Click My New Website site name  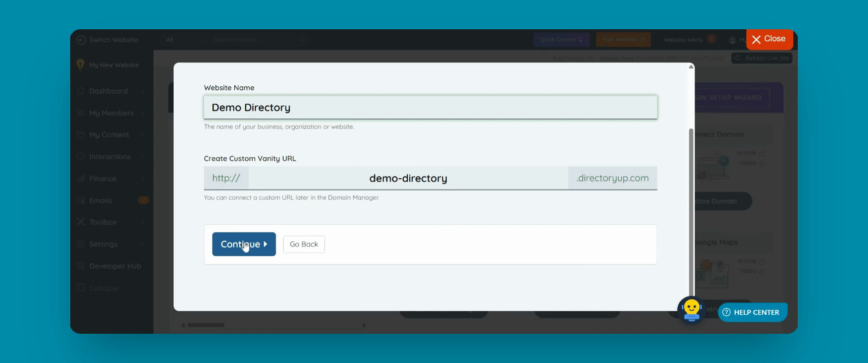coord(114,65)
